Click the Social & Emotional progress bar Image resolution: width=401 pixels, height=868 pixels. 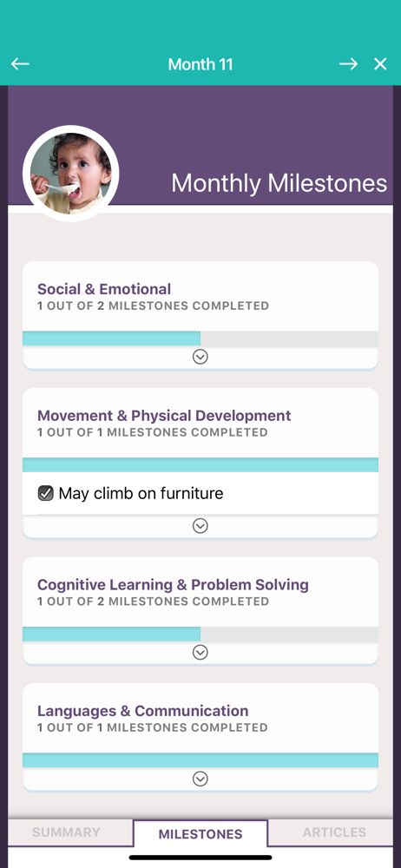coord(200,339)
